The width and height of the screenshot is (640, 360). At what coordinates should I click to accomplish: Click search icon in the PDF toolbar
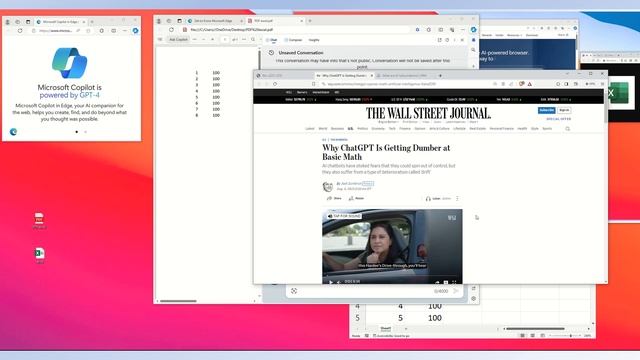(253, 40)
